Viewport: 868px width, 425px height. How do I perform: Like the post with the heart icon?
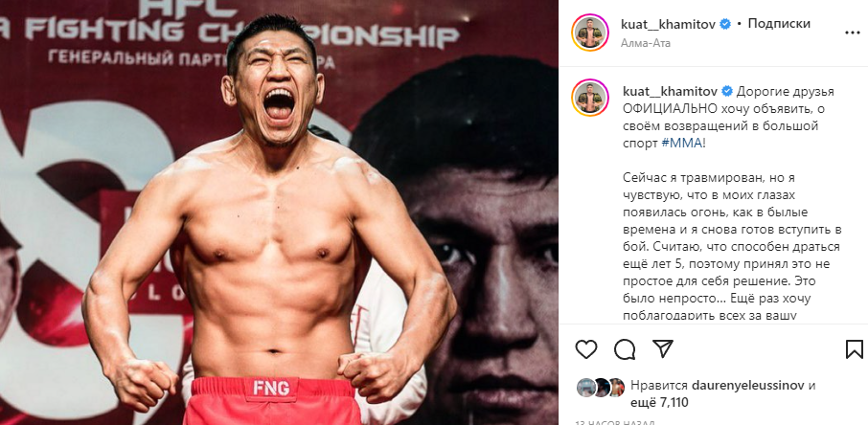pos(586,349)
